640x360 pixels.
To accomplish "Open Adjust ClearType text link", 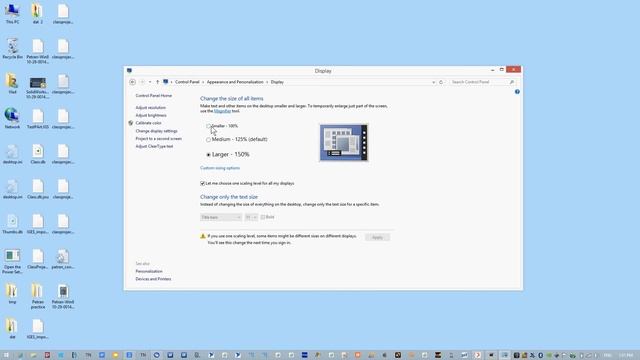I will coord(154,146).
